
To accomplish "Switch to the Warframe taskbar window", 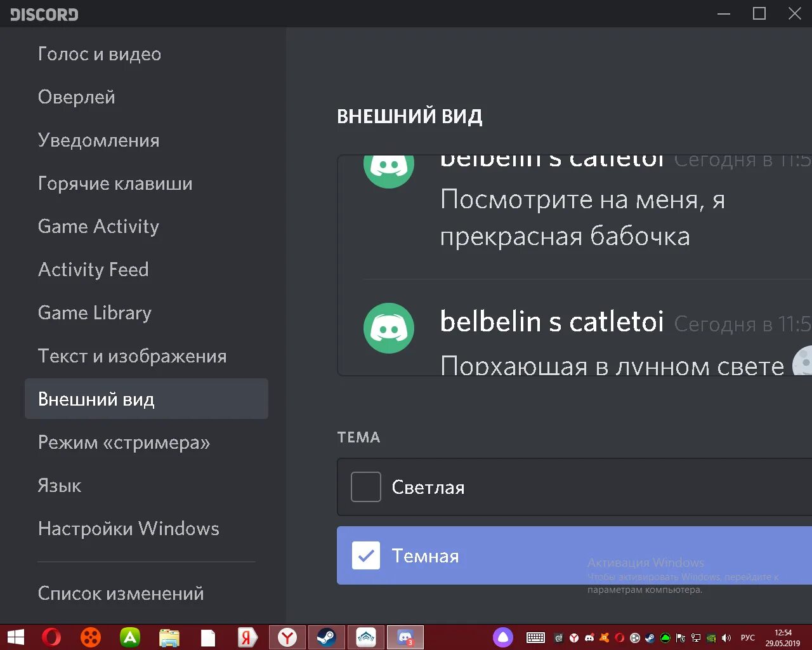I will click(x=366, y=637).
